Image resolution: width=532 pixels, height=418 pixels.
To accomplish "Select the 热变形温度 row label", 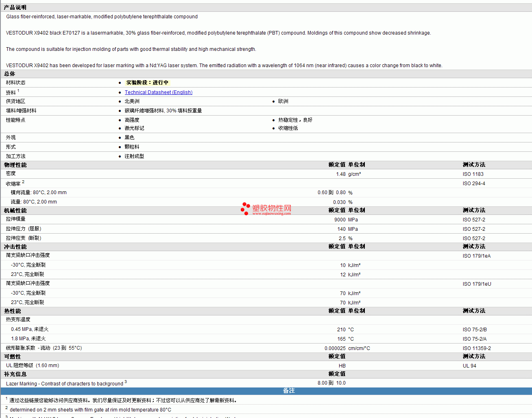I will [18, 320].
